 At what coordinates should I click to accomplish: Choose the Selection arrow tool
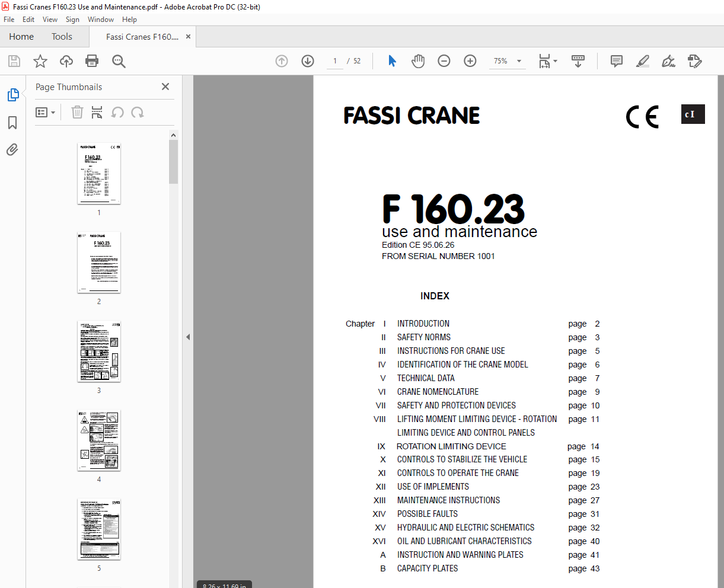(x=392, y=61)
